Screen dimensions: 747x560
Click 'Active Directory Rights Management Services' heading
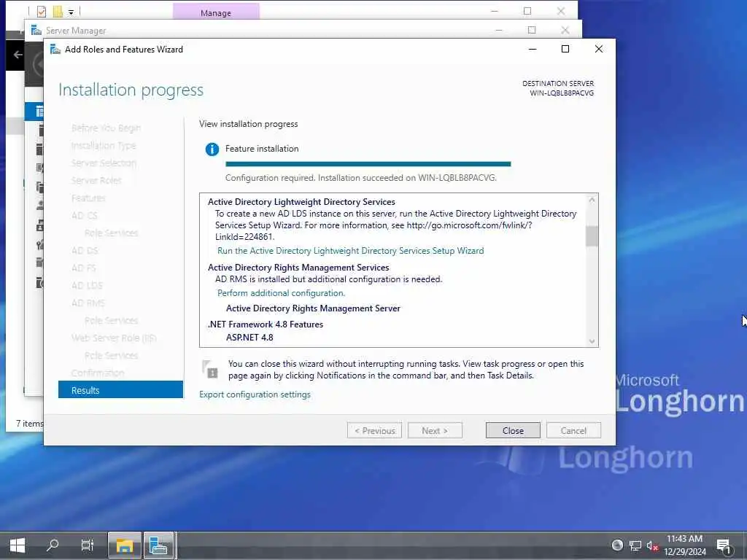298,268
